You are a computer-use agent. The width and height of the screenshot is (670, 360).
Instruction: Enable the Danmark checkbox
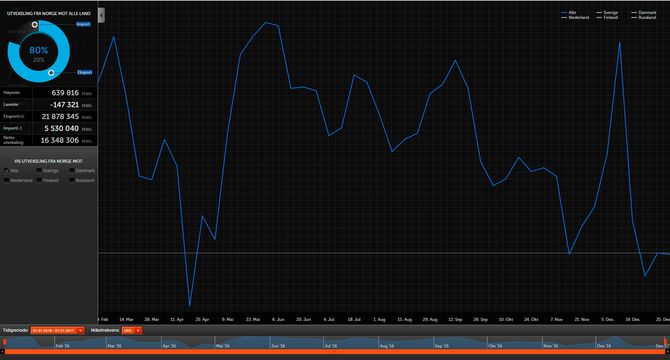click(x=72, y=170)
